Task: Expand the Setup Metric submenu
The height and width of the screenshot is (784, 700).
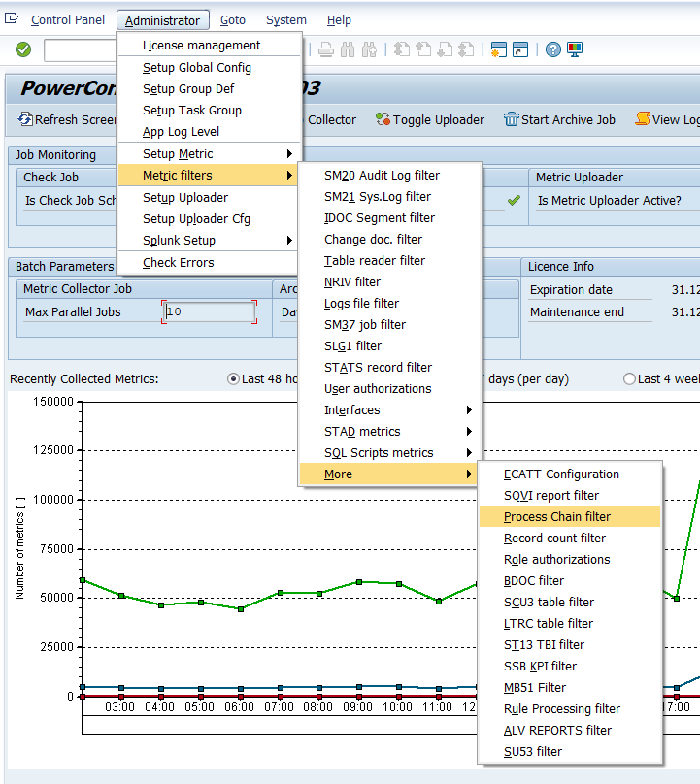Action: tap(209, 154)
